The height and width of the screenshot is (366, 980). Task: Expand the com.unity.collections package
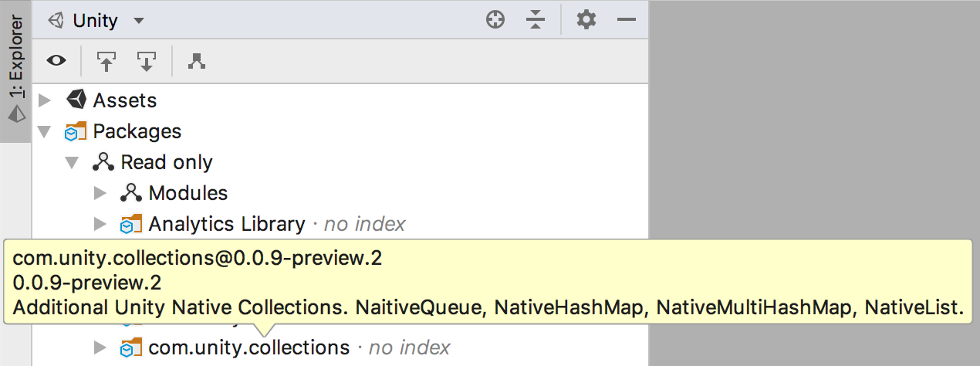point(100,348)
